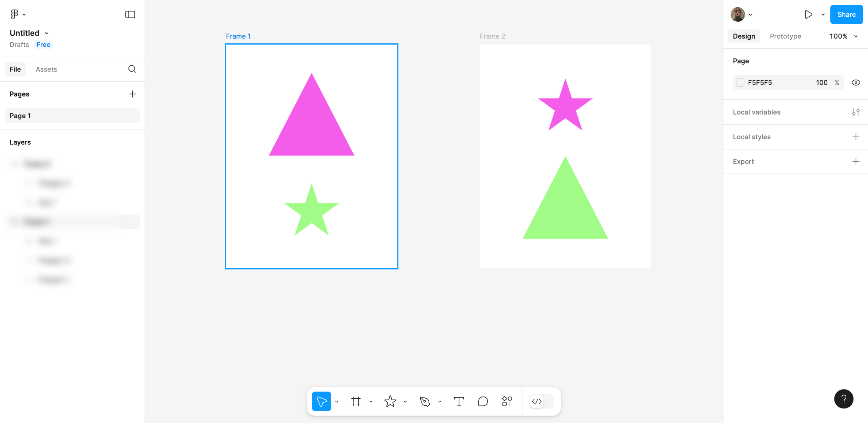Viewport: 868px width, 423px height.
Task: Expand the Untitled file name menu
Action: point(47,33)
